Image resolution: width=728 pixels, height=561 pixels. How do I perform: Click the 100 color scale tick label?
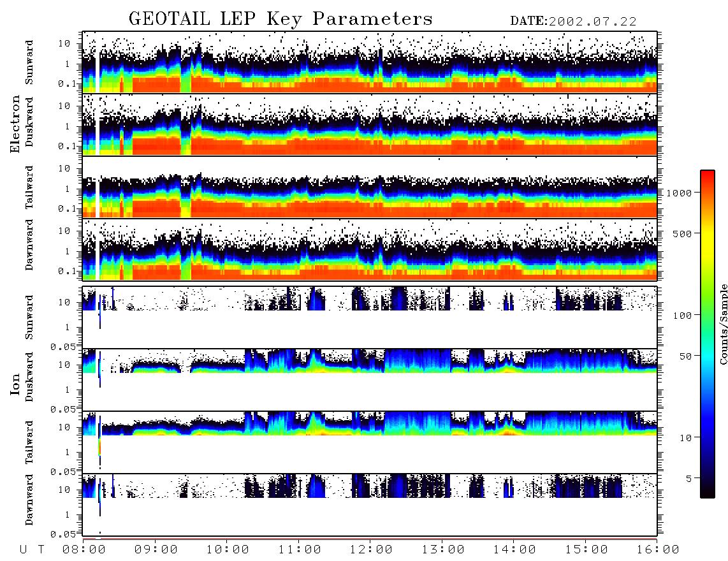click(683, 316)
